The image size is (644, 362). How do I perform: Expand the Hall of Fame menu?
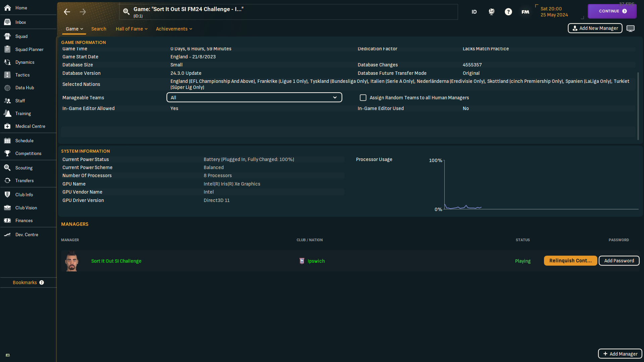[x=132, y=29]
